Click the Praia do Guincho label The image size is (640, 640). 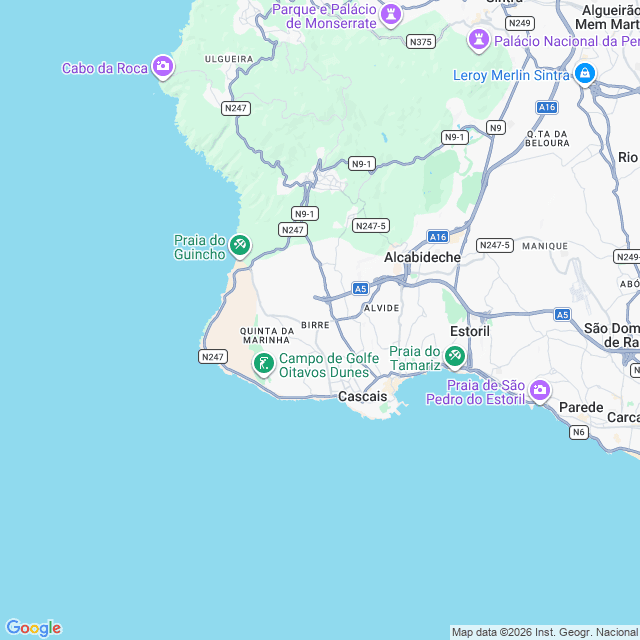pos(200,247)
